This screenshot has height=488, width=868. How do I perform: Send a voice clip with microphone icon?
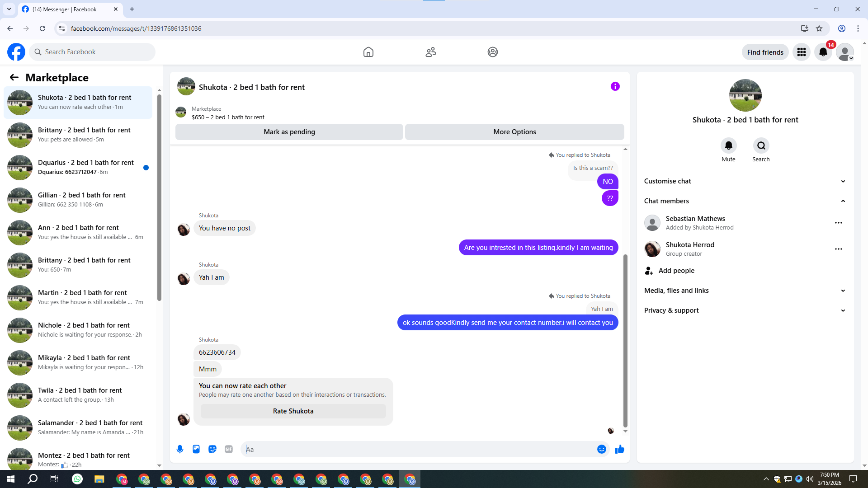coord(180,449)
